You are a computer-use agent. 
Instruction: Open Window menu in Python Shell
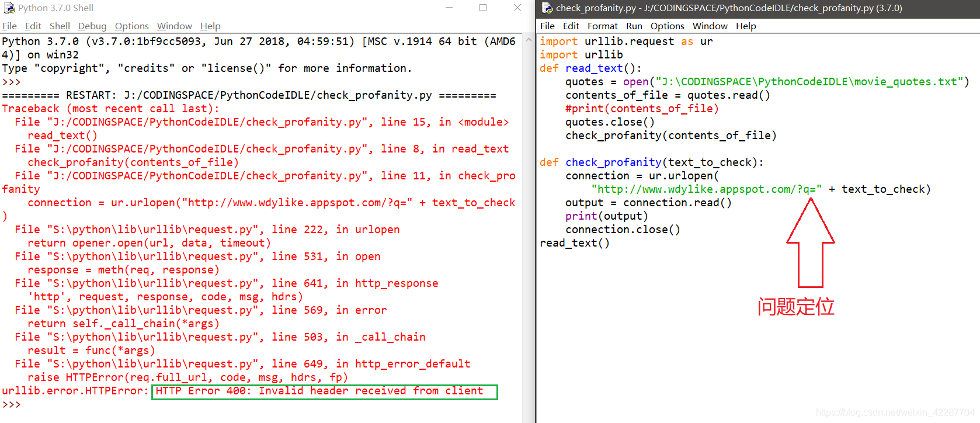(x=175, y=26)
